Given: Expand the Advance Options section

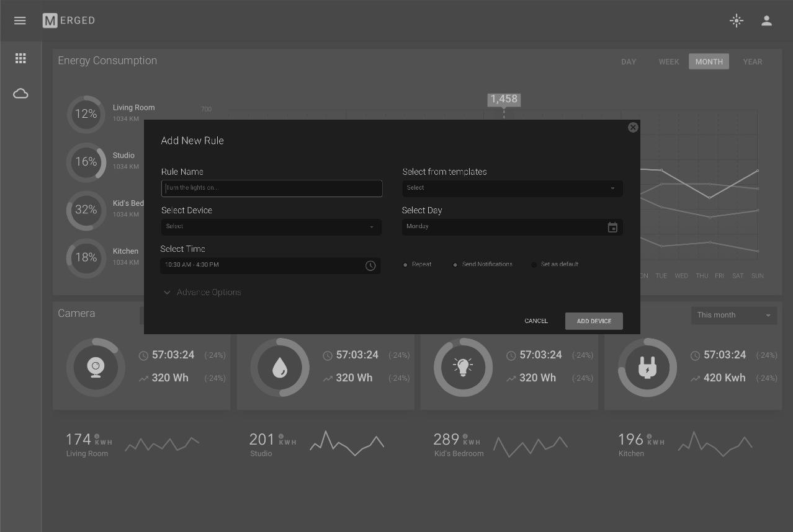Looking at the screenshot, I should click(x=202, y=292).
